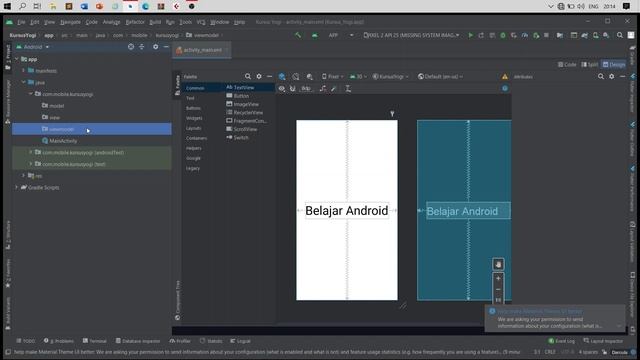Open the Terminal tool window
The height and width of the screenshot is (360, 640).
94,341
